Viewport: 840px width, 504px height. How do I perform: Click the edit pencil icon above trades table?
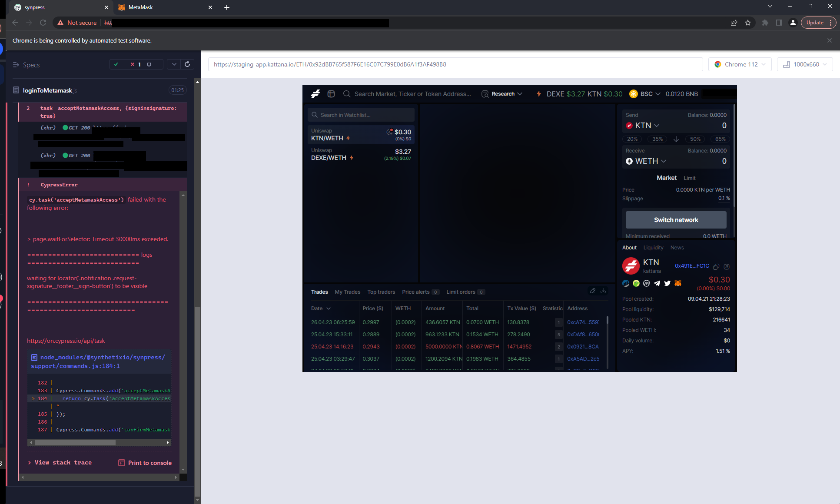coord(593,291)
